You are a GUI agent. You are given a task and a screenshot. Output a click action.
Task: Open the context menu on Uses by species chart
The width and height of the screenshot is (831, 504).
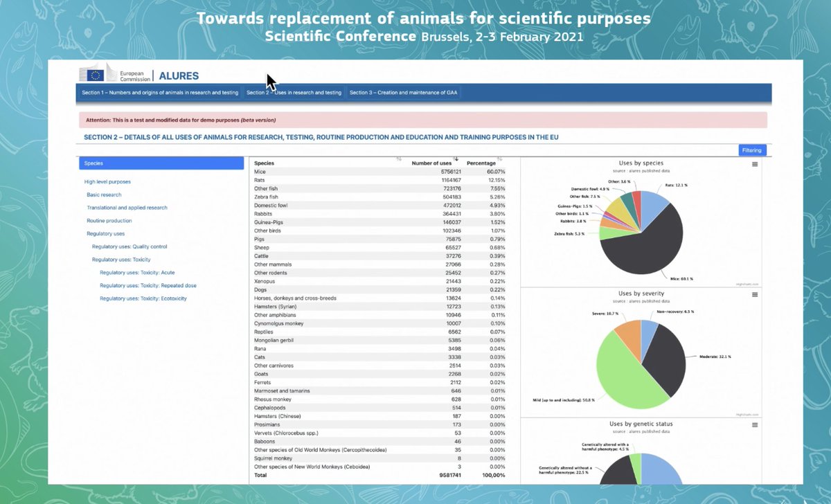(x=753, y=164)
